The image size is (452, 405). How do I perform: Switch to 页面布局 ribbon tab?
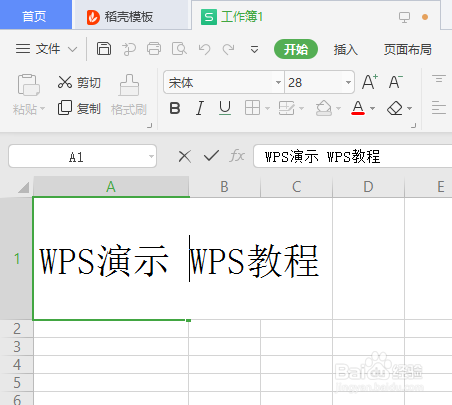point(407,49)
